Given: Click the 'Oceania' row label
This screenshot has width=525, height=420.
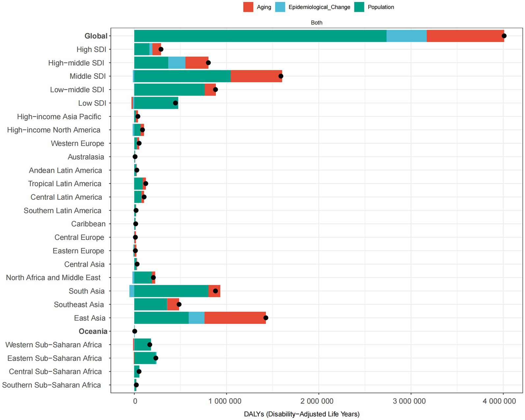Looking at the screenshot, I should coord(93,331).
